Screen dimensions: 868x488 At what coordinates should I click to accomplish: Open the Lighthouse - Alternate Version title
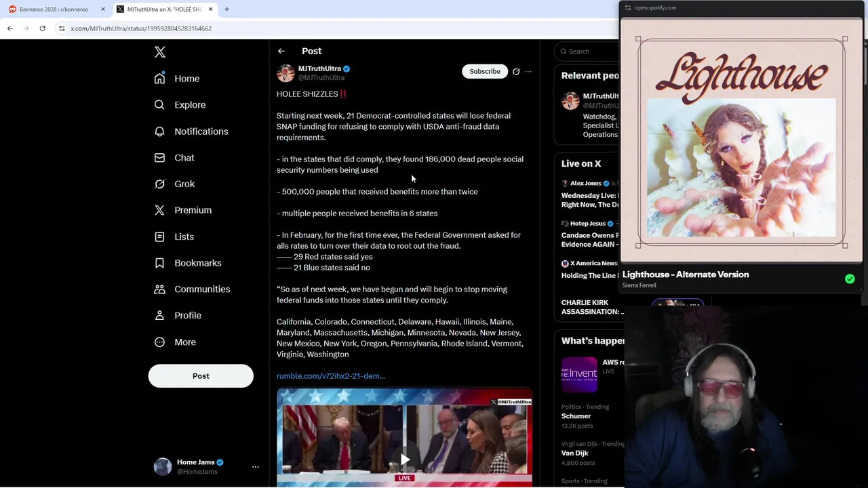pyautogui.click(x=686, y=274)
